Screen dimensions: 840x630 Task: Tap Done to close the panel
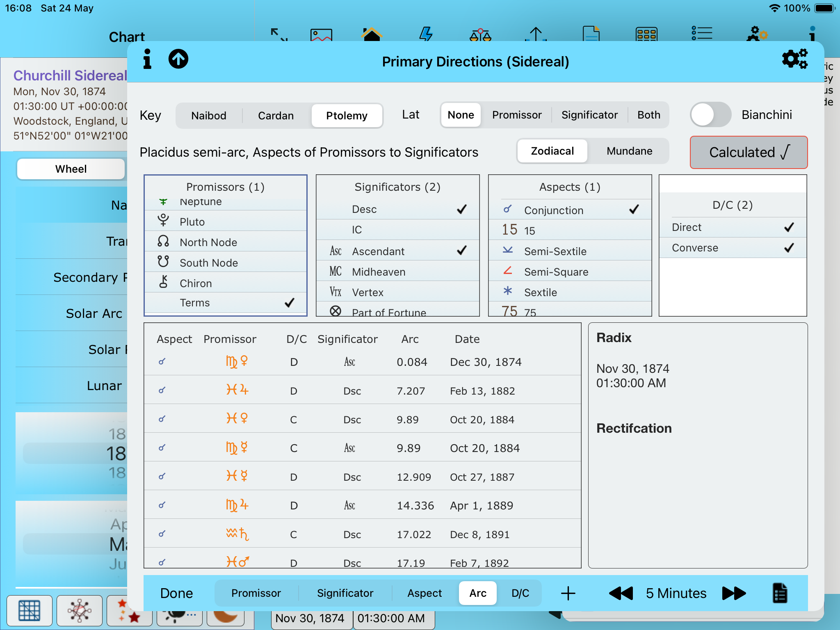(x=176, y=593)
